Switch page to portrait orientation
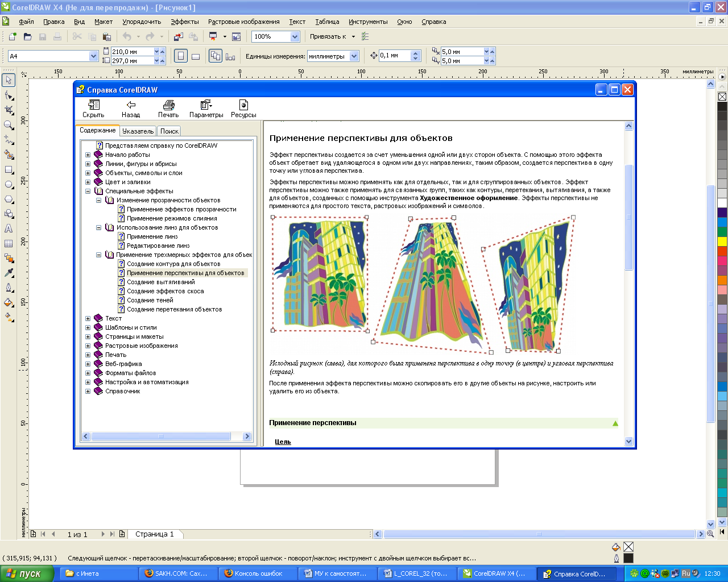The height and width of the screenshot is (582, 728). (x=181, y=56)
